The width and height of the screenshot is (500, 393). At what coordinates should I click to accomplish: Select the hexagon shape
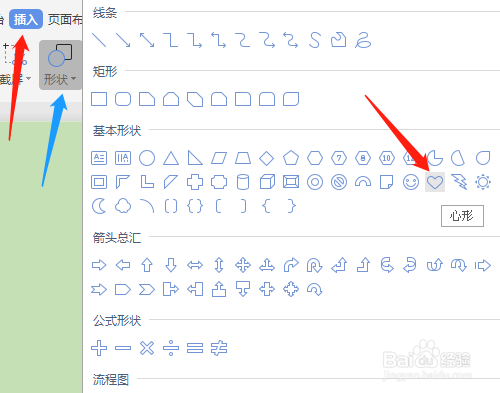click(x=315, y=158)
